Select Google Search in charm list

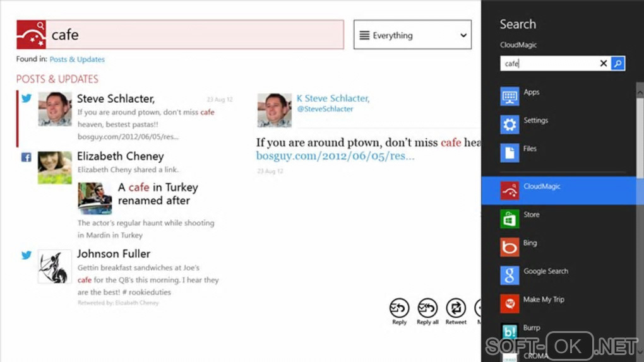pos(560,275)
